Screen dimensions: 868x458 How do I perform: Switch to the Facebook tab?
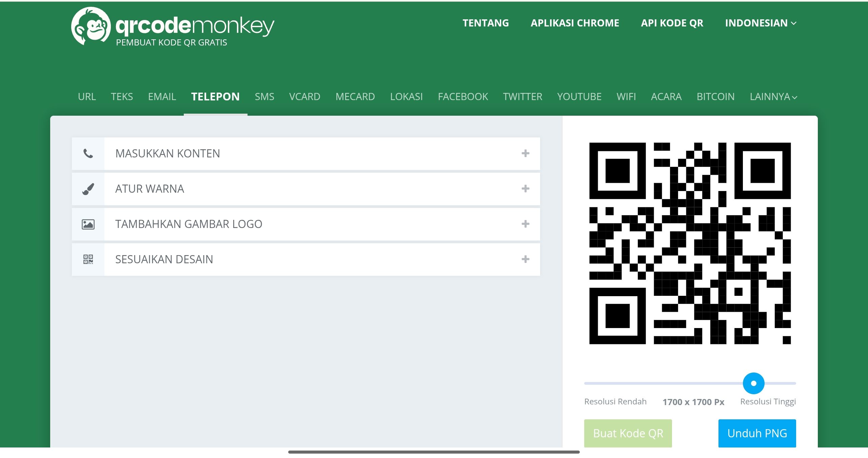pyautogui.click(x=463, y=97)
